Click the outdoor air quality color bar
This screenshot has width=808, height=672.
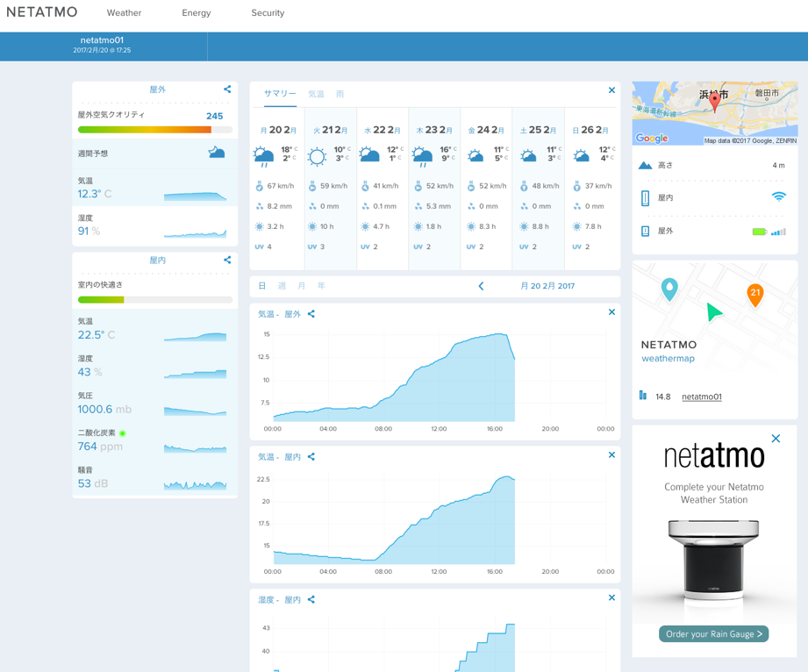tap(155, 130)
